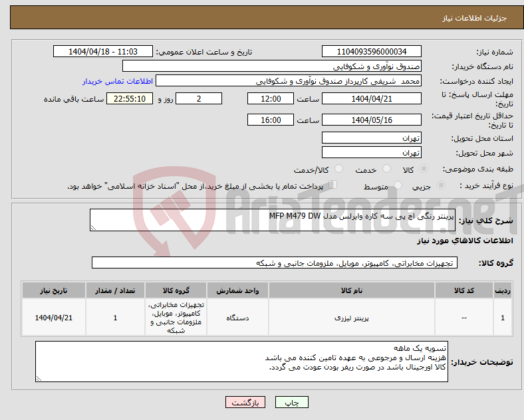
Task: Toggle the اسناد خزانه اسلامی payment checkbox
Action: pos(333,185)
